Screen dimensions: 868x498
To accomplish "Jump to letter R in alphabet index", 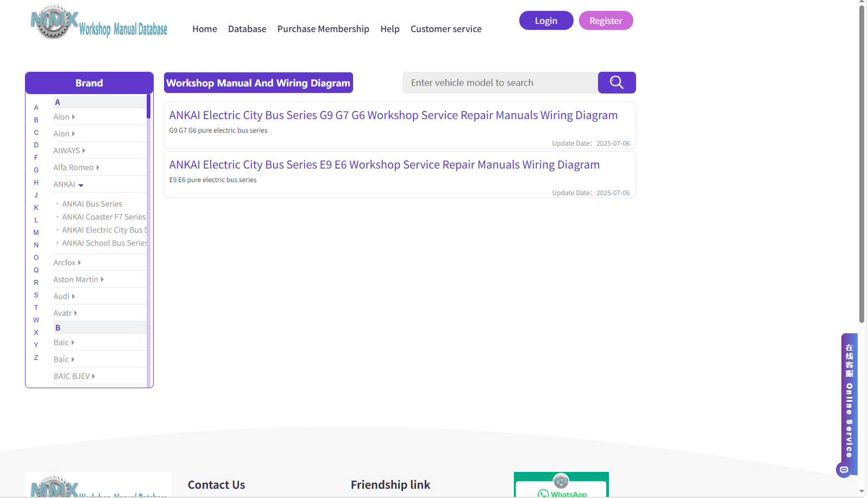I will [x=36, y=283].
